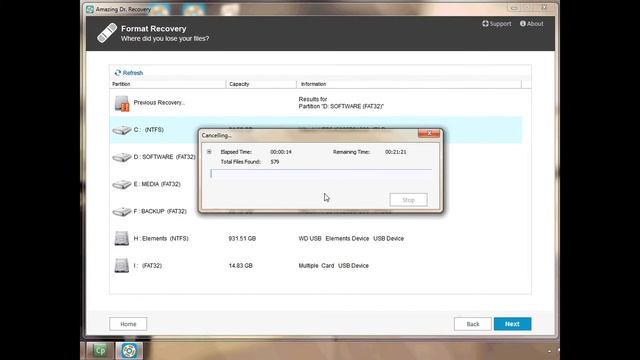The width and height of the screenshot is (640, 360).
Task: Select 'I : (FAT32)' partition label
Action: click(148, 266)
